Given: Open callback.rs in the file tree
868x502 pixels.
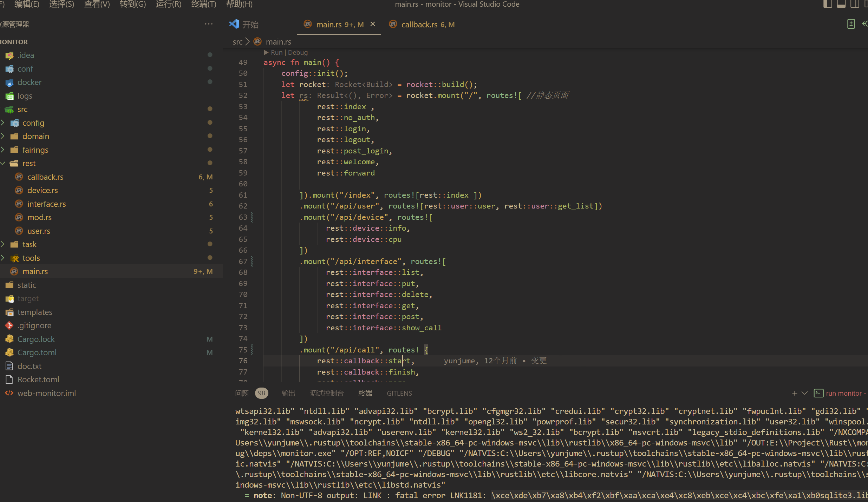Looking at the screenshot, I should (x=45, y=177).
